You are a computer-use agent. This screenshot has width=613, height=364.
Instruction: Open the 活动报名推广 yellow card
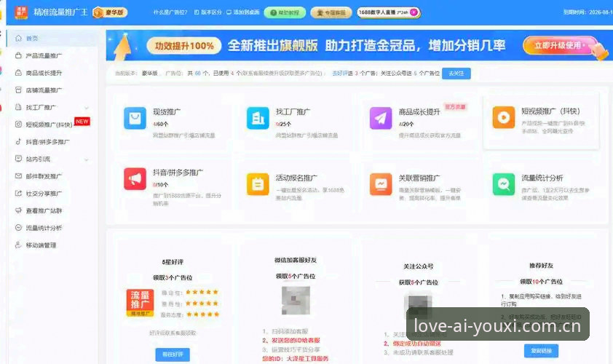tap(258, 184)
